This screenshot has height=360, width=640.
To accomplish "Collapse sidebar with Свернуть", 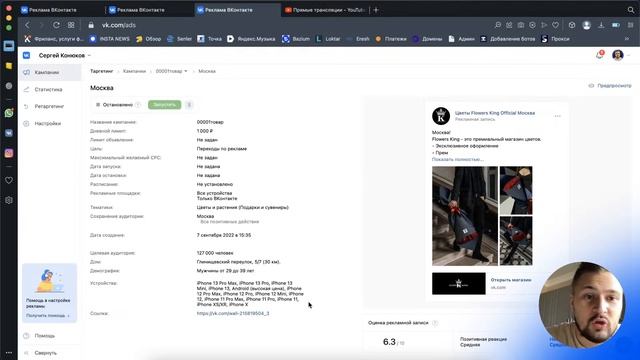I will click(45, 353).
